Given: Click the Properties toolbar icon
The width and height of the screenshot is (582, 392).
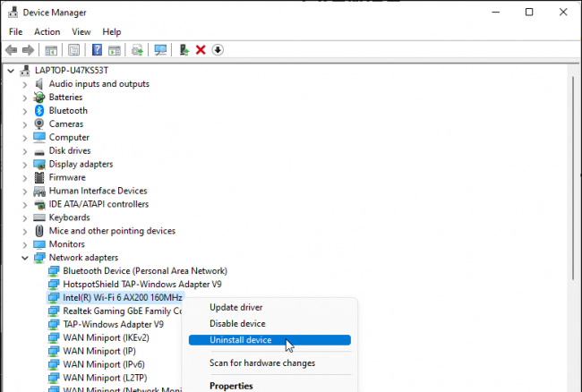Looking at the screenshot, I should click(x=73, y=50).
